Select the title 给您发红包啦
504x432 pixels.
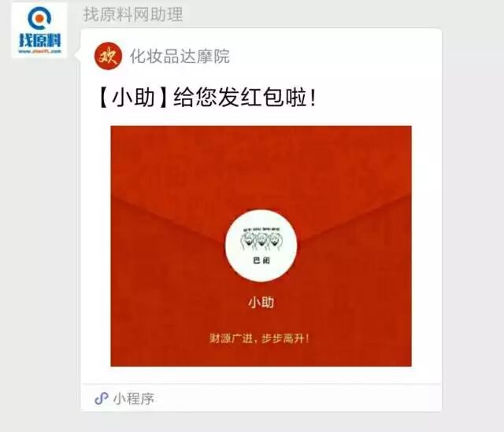point(245,98)
